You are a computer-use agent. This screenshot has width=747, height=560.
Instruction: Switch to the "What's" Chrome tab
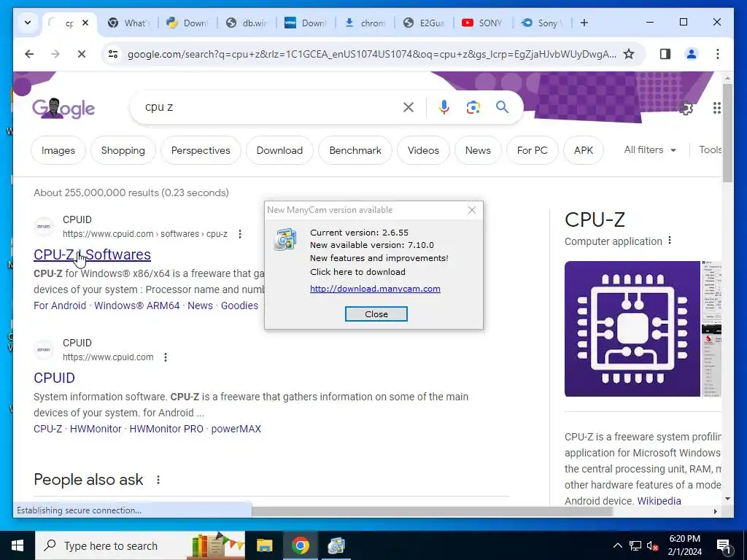pyautogui.click(x=128, y=23)
